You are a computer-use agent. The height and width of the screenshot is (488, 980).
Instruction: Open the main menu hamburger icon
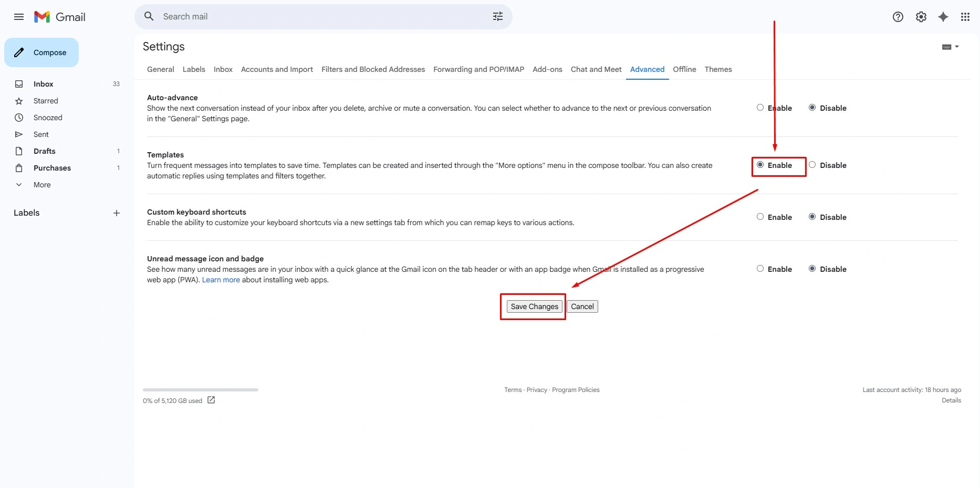(19, 17)
